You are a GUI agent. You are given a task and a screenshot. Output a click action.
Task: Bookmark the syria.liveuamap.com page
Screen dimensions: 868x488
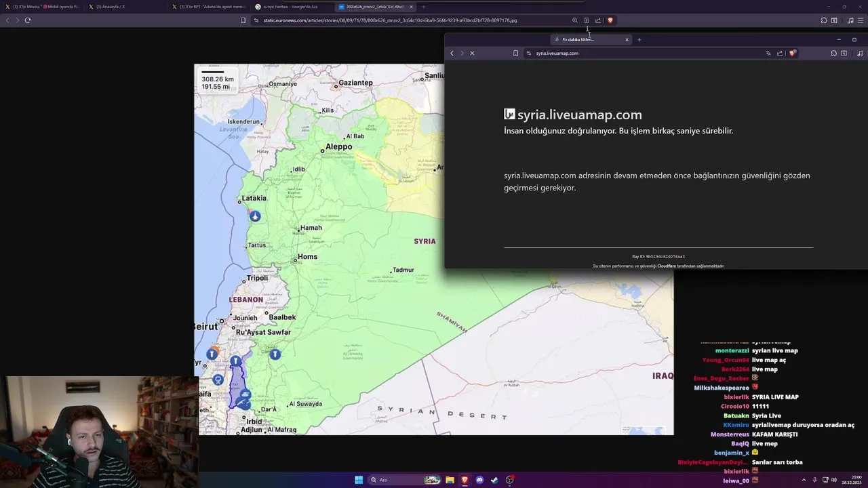[515, 53]
